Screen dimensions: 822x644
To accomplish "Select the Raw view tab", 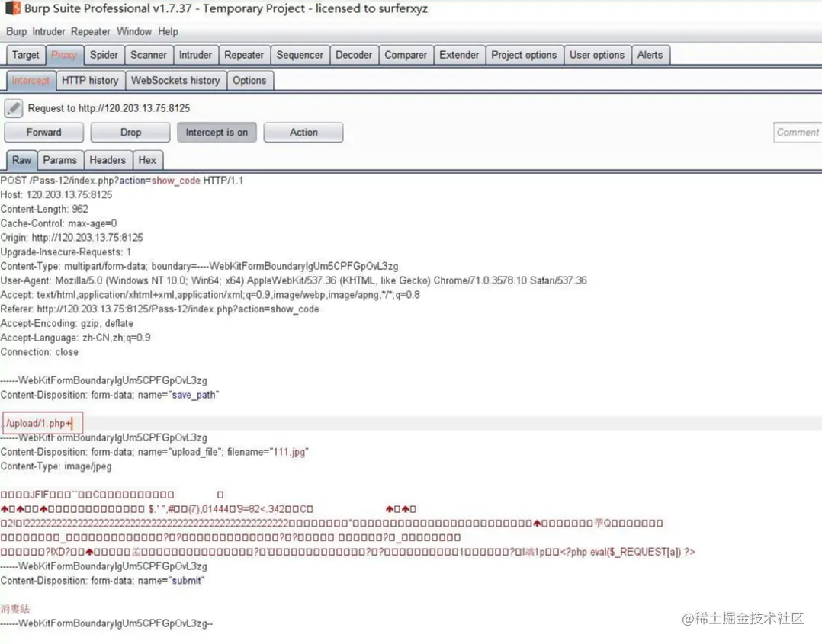I will click(21, 160).
